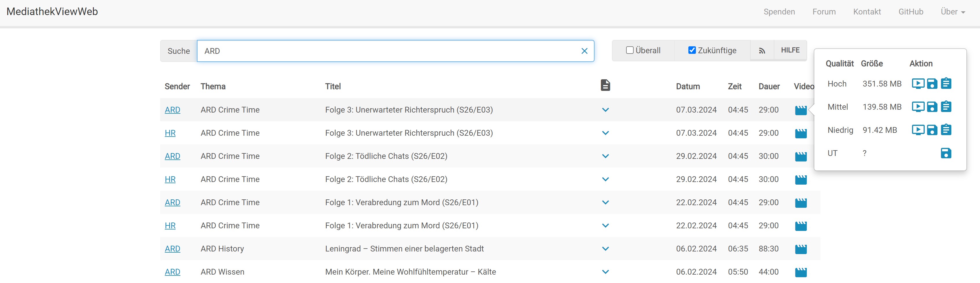Download the UT subtitle file
The height and width of the screenshot is (283, 980).
pyautogui.click(x=946, y=153)
